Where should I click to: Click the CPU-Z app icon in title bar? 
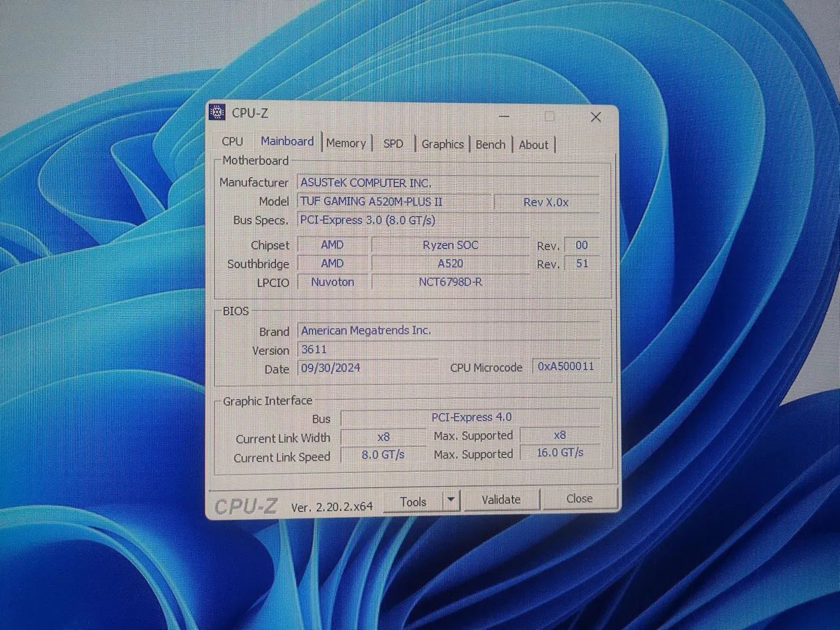point(217,113)
